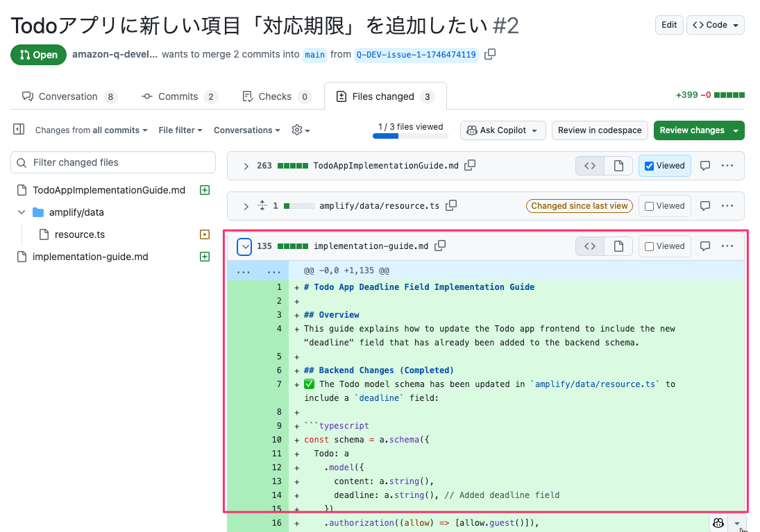This screenshot has height=532, width=760.
Task: Switch to the Commits tab
Action: pos(179,96)
